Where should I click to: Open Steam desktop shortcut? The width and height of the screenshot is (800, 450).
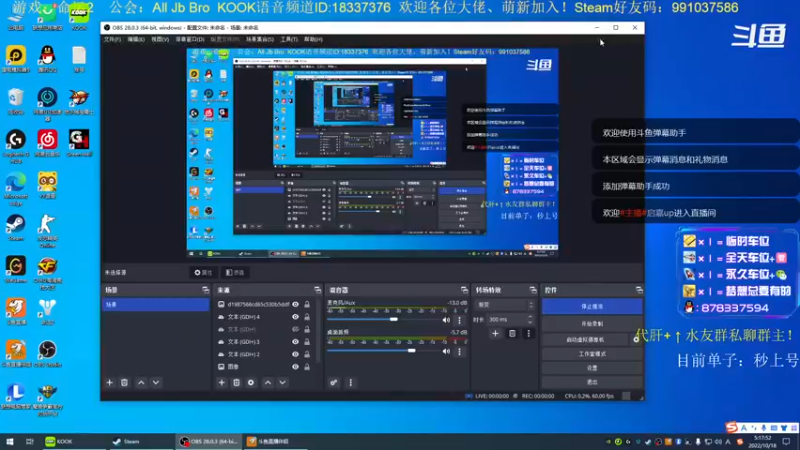click(15, 228)
